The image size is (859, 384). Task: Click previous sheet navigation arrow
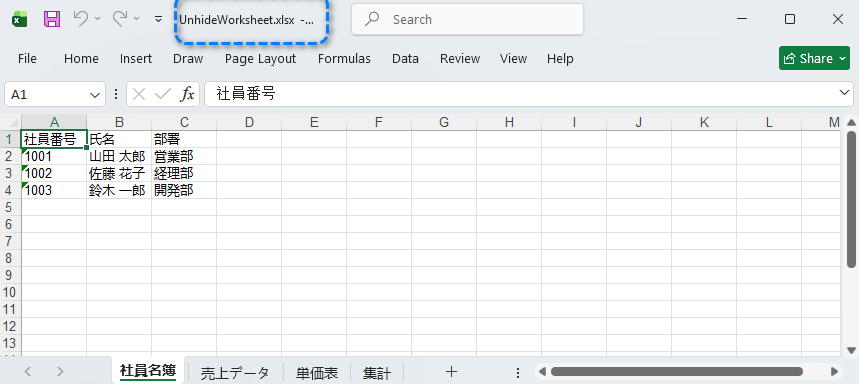(x=28, y=372)
